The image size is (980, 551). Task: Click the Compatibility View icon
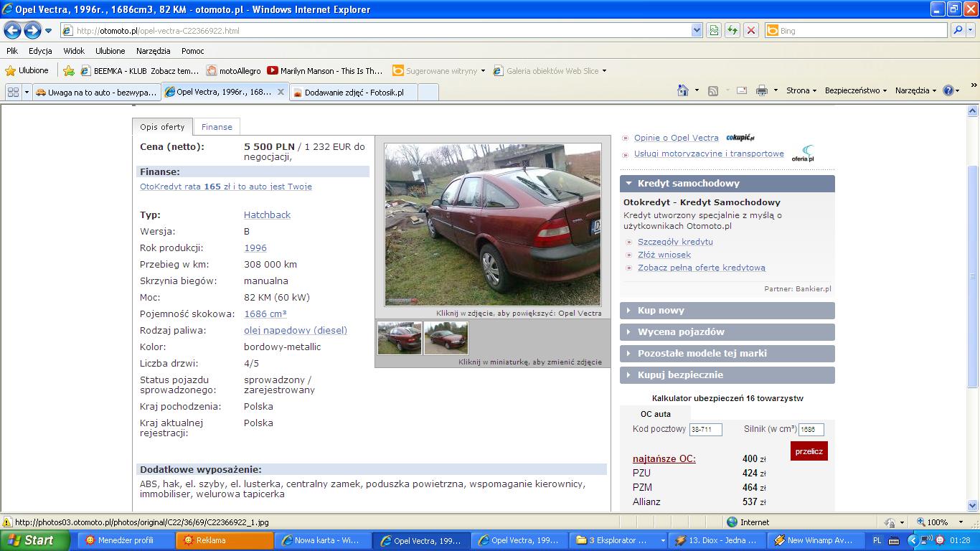(714, 31)
